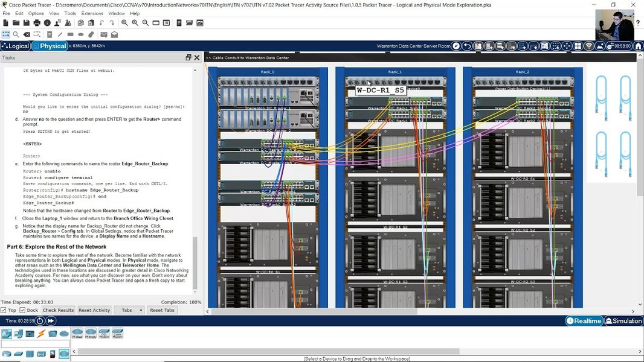Viewport: 644px width, 362px height.
Task: Set background image with mountain icon
Action: click(600, 46)
